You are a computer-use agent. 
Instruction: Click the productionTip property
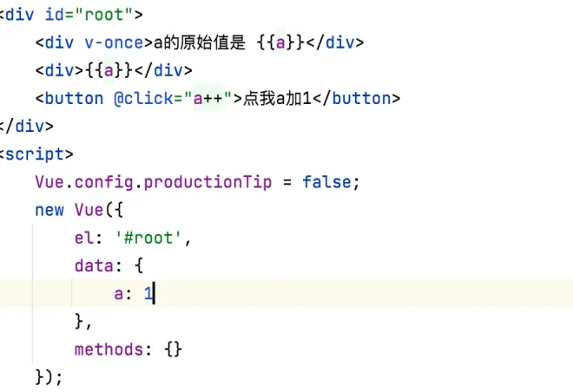pyautogui.click(x=207, y=182)
